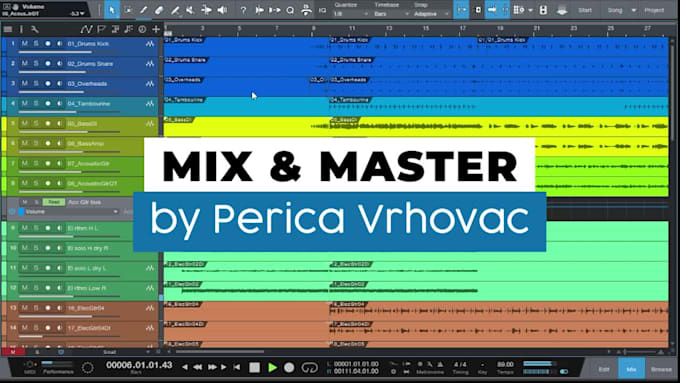This screenshot has height=383, width=680.
Task: Click the Return to Zero button
Action: [x=237, y=367]
